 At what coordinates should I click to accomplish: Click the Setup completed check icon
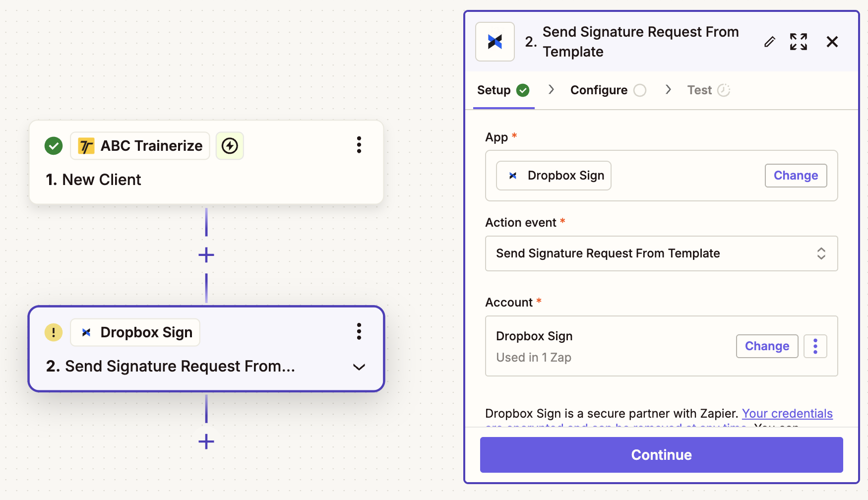pos(523,90)
